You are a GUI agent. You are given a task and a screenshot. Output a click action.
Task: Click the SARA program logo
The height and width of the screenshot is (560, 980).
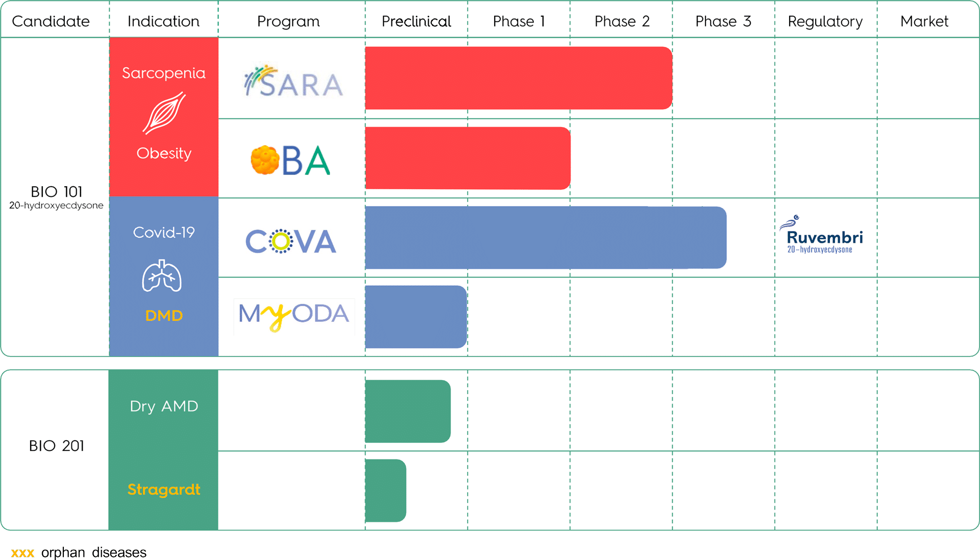pos(293,82)
